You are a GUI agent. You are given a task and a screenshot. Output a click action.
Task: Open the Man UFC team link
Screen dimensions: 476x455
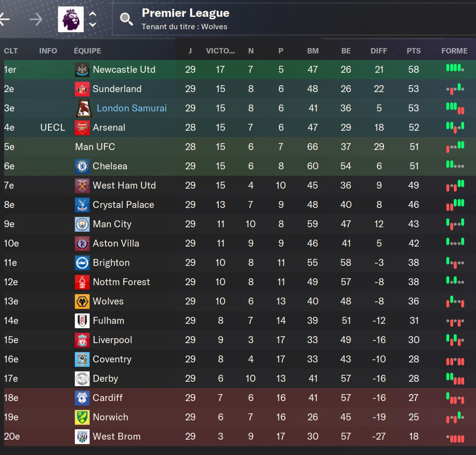point(95,147)
